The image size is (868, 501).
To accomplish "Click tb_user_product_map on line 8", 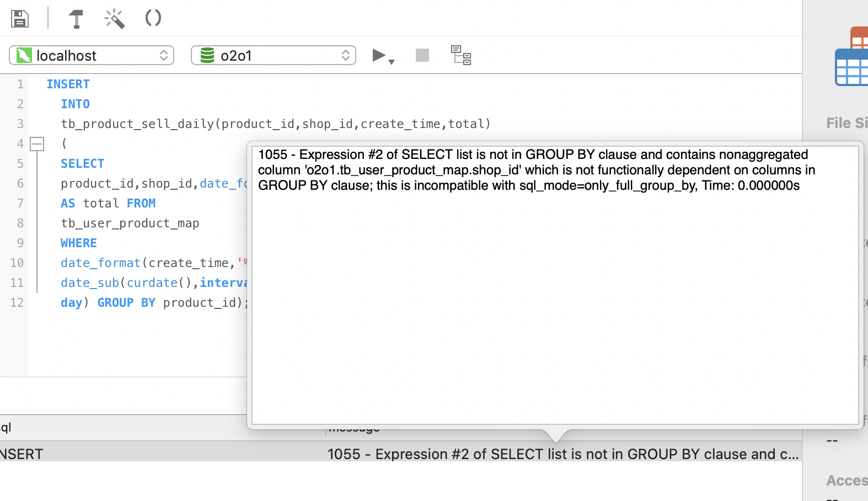I will tap(130, 223).
